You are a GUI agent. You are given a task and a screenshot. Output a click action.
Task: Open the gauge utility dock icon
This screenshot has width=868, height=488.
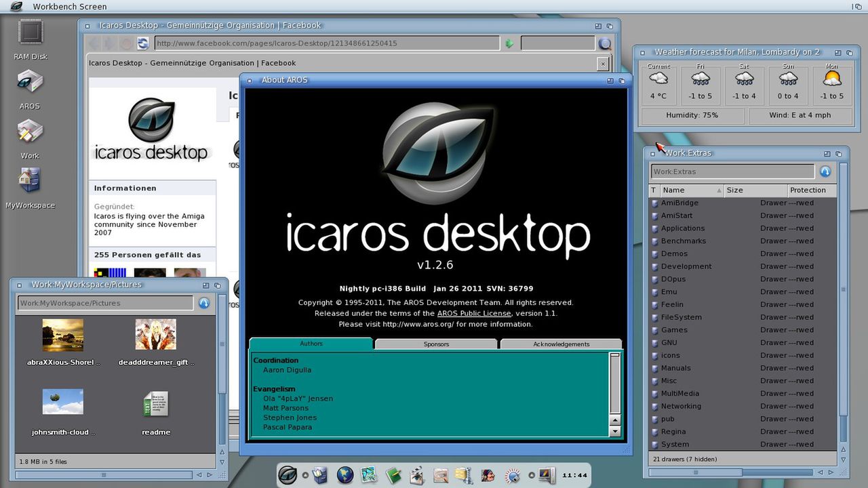512,475
